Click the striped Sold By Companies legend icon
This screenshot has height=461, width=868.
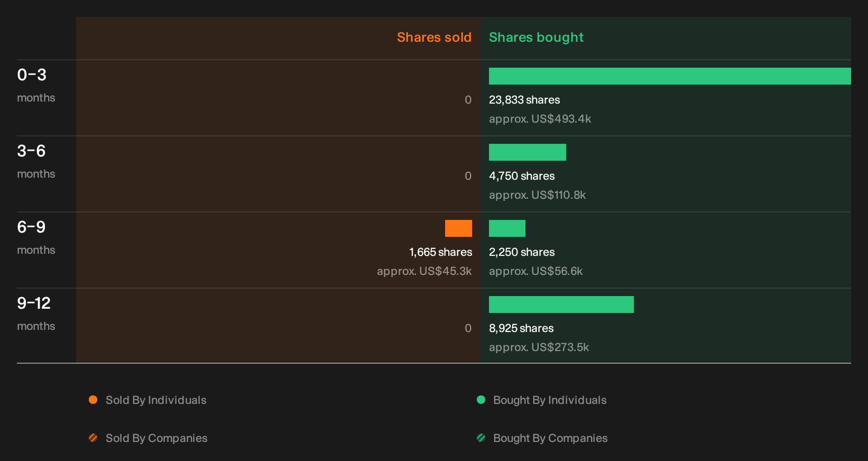point(93,438)
